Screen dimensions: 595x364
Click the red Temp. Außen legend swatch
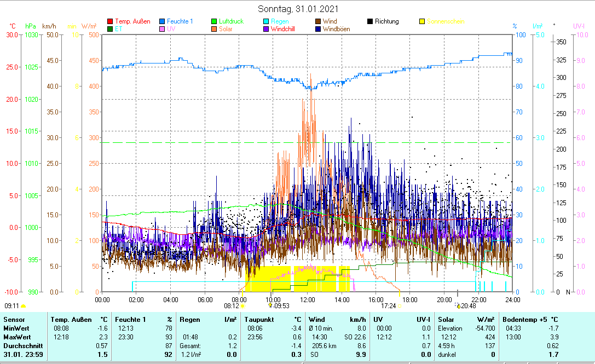(110, 22)
